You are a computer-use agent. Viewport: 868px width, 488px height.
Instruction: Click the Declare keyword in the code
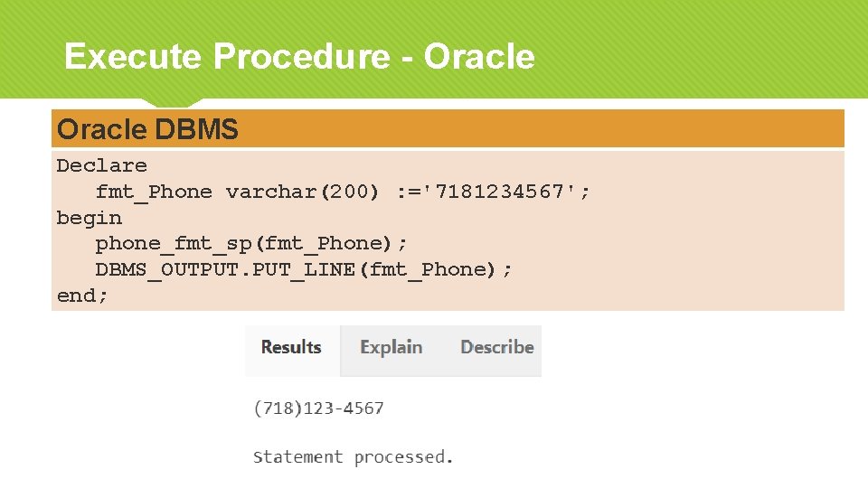(x=101, y=165)
